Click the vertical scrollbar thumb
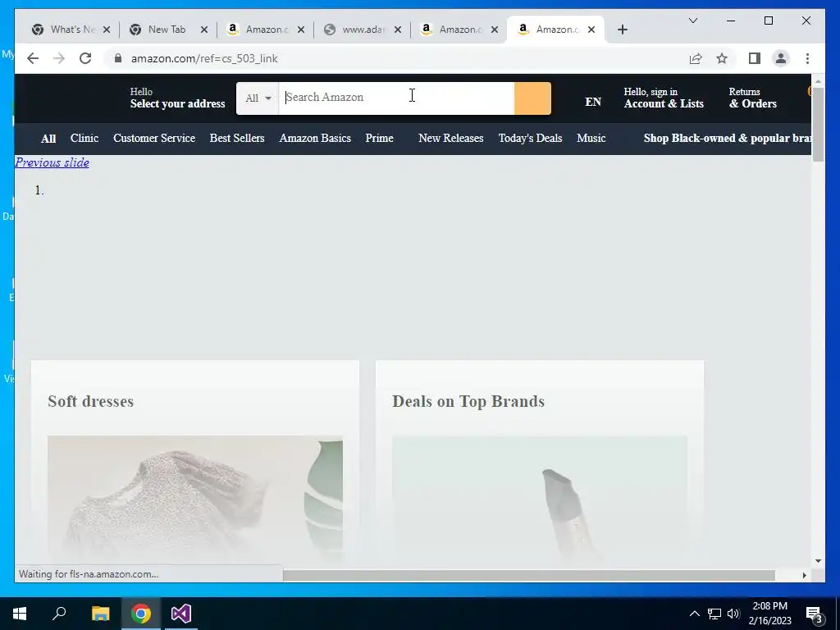Screen dimensions: 840x630 coord(818,125)
